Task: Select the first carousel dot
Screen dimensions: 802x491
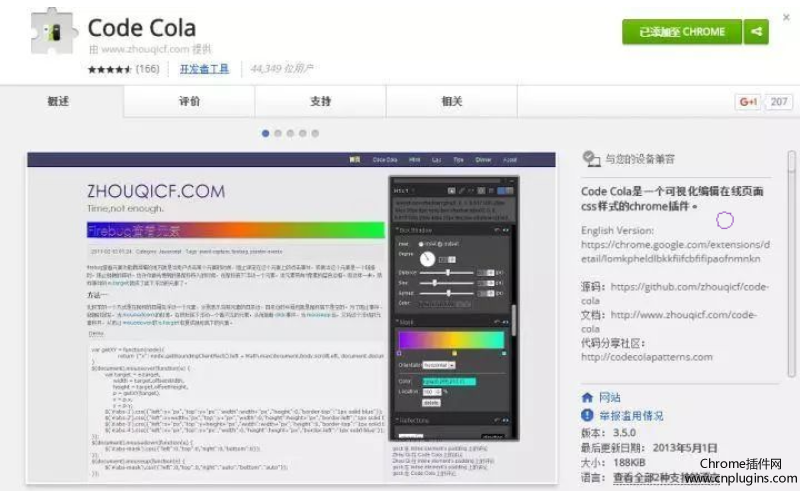Action: pos(265,133)
